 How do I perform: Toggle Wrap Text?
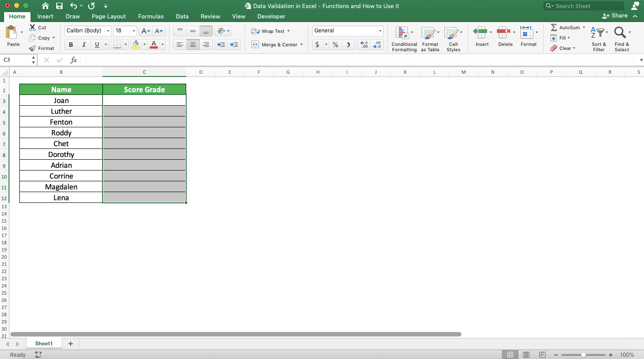coord(270,31)
